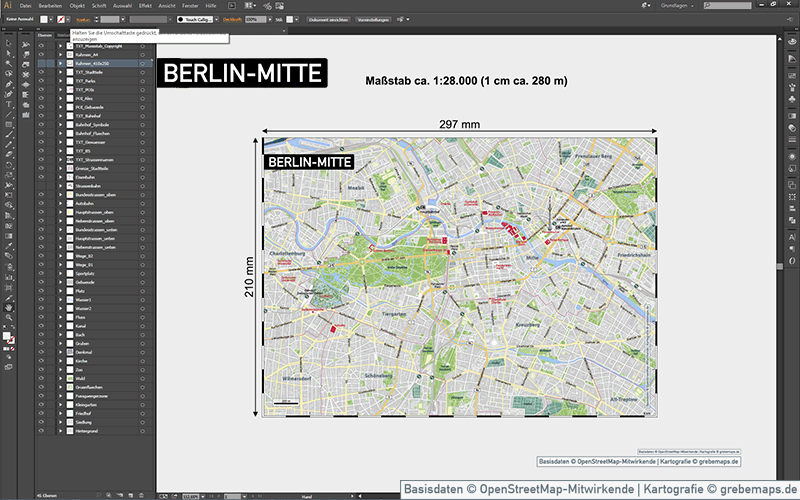Choose the Zoom magnifier tool

pos(9,318)
